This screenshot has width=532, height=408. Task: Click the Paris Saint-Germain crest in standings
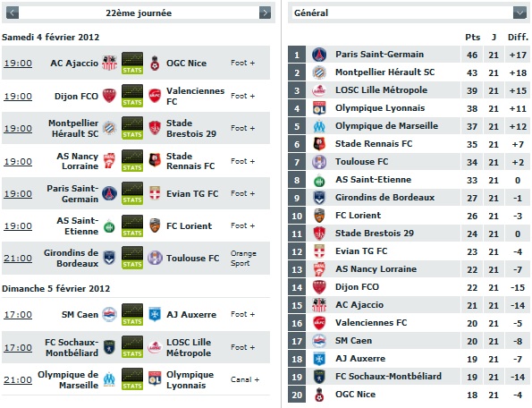pyautogui.click(x=319, y=55)
